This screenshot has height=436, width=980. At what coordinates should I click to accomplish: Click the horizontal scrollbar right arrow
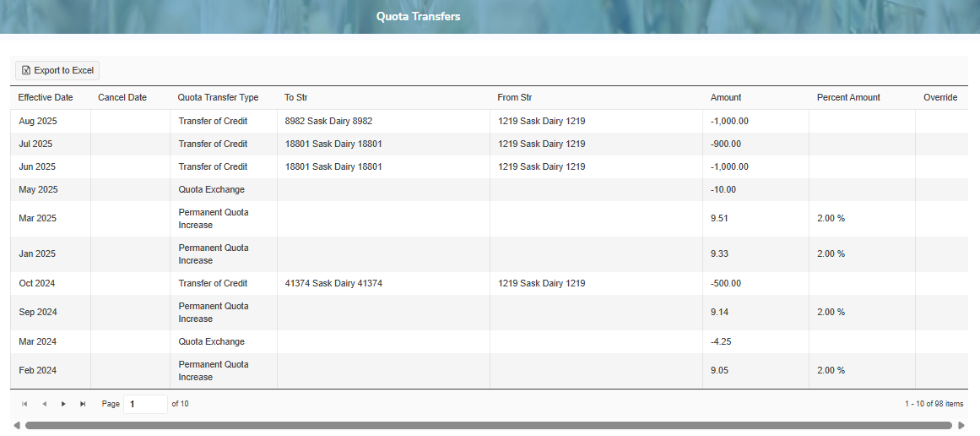(961, 425)
